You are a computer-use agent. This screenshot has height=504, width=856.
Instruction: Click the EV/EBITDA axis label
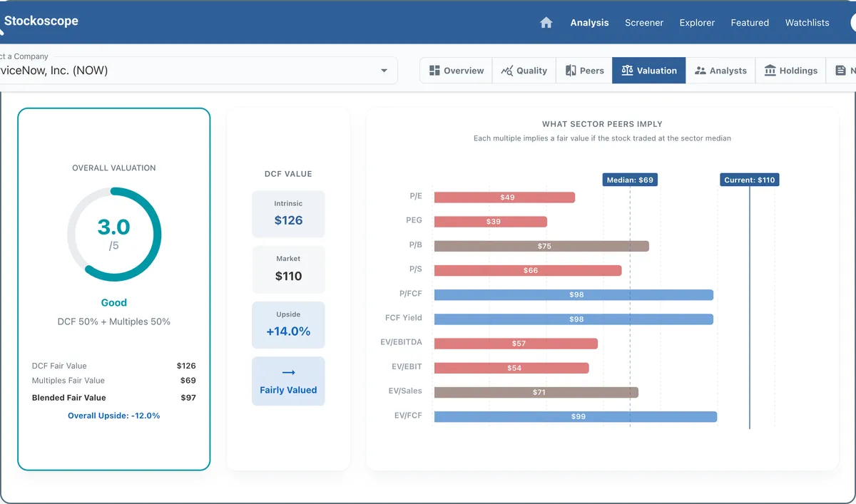402,342
